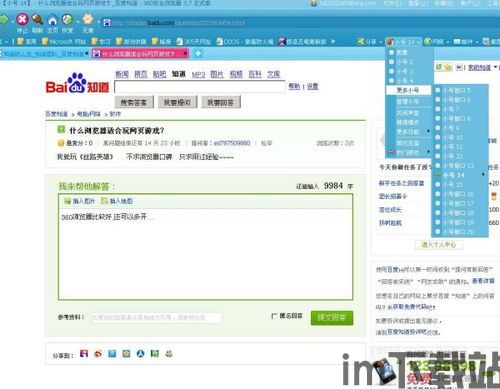Image resolution: width=500 pixels, height=389 pixels.
Task: Open the 团长招募令 task link
Action: [393, 196]
